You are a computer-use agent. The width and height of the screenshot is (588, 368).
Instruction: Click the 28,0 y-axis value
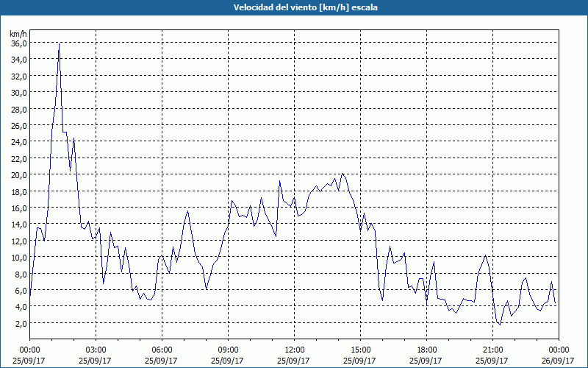20,109
